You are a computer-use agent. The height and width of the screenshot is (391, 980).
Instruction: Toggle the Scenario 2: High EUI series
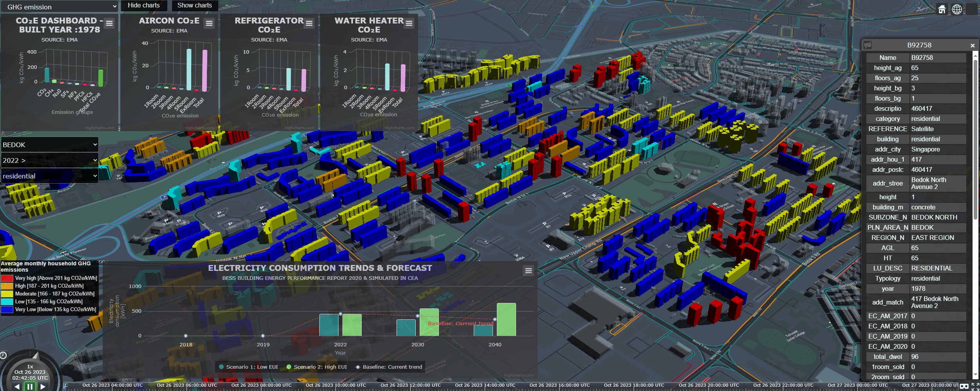(x=317, y=367)
